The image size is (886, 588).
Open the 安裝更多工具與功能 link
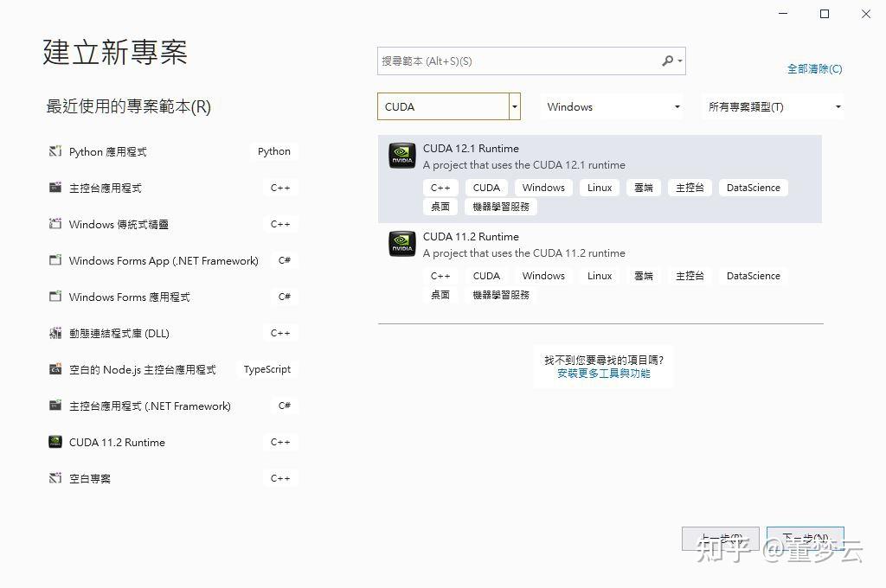(x=603, y=374)
